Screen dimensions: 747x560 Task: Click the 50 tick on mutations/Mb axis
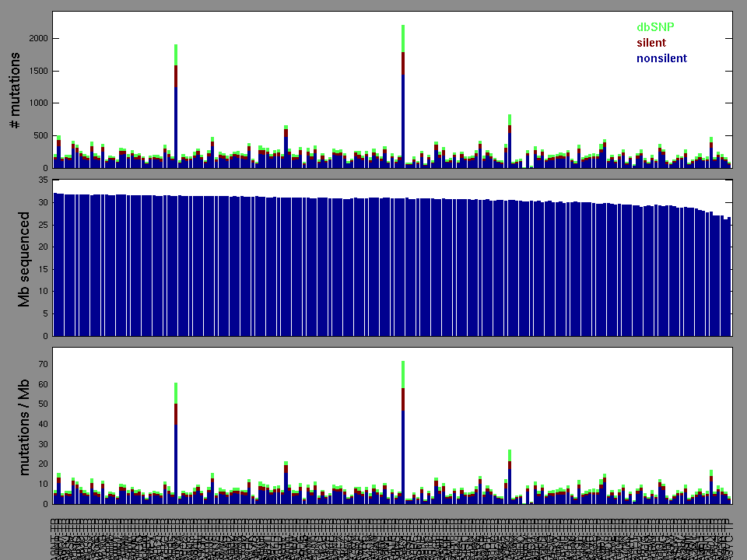43,404
